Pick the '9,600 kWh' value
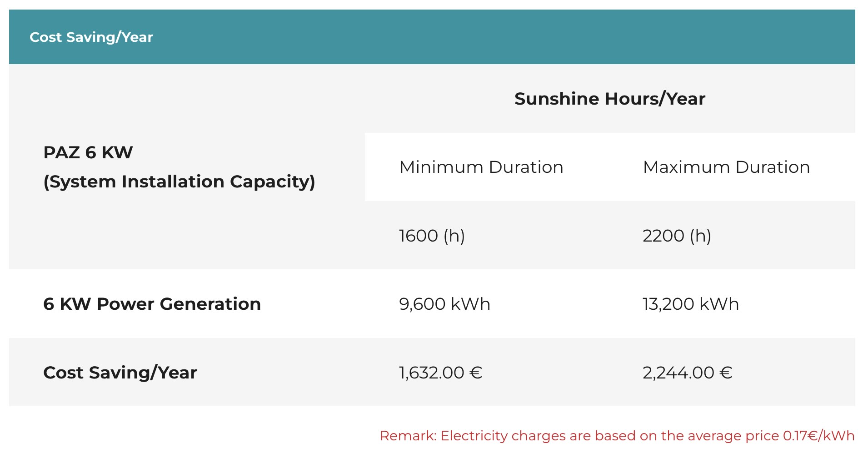The width and height of the screenshot is (868, 454). click(x=444, y=304)
